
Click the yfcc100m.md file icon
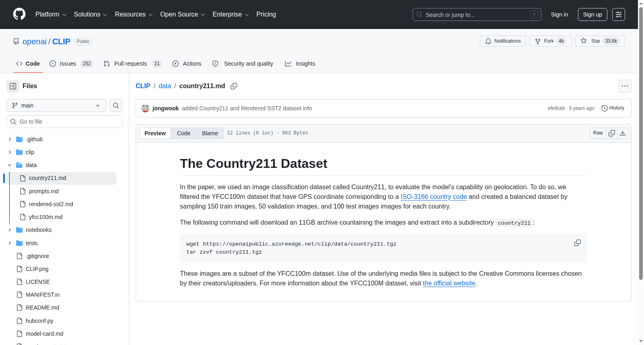pos(23,217)
